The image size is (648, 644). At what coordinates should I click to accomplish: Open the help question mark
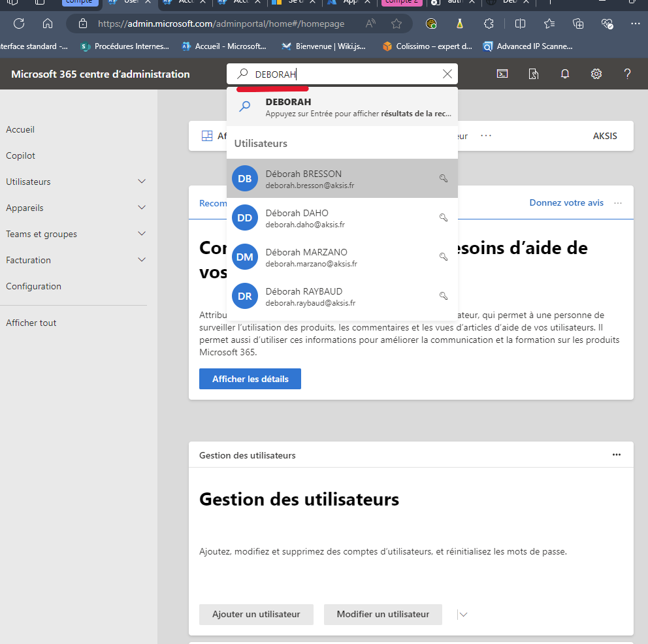coord(627,74)
